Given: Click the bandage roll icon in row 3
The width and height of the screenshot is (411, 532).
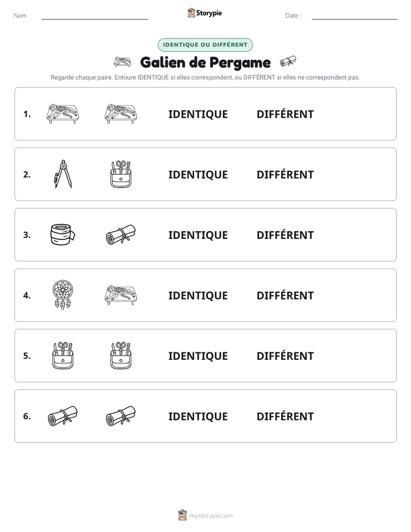Looking at the screenshot, I should [x=63, y=234].
